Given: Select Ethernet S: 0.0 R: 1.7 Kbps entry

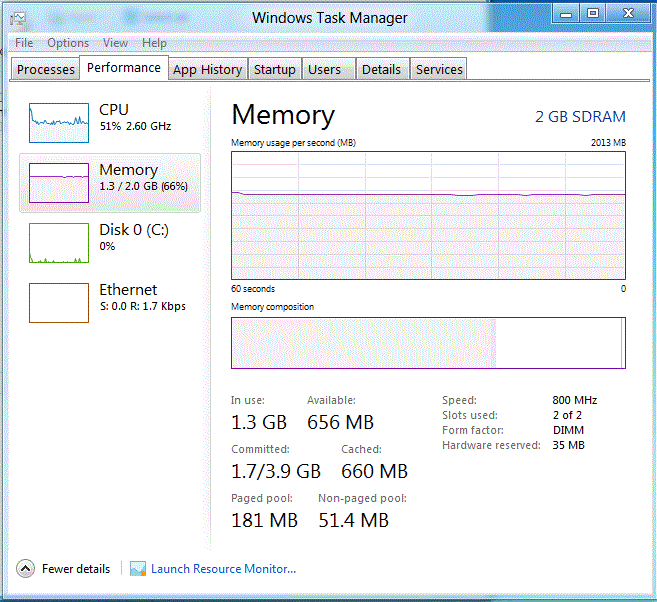Looking at the screenshot, I should (x=110, y=302).
